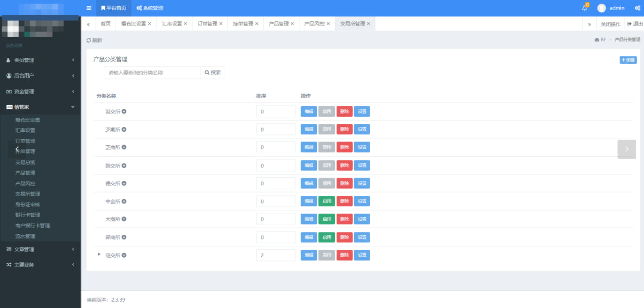Click the plus icon beside 港交所
The height and width of the screenshot is (308, 644).
[124, 112]
